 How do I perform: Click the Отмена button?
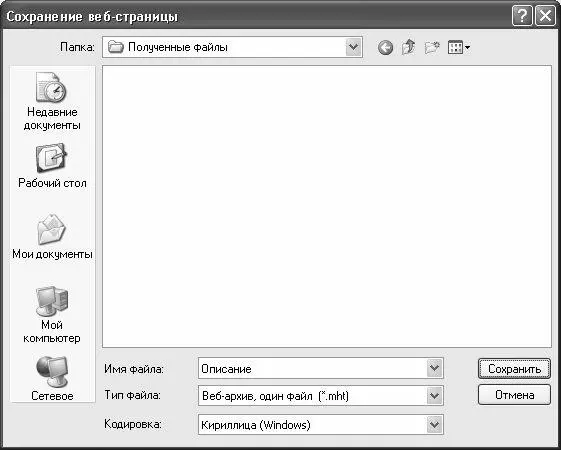click(514, 395)
